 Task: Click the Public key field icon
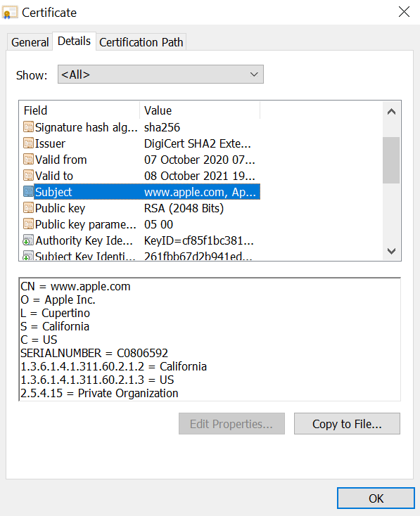pyautogui.click(x=28, y=207)
